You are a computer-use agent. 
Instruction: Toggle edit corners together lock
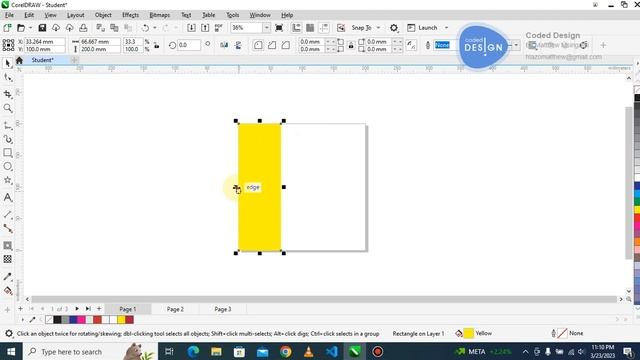[x=351, y=45]
